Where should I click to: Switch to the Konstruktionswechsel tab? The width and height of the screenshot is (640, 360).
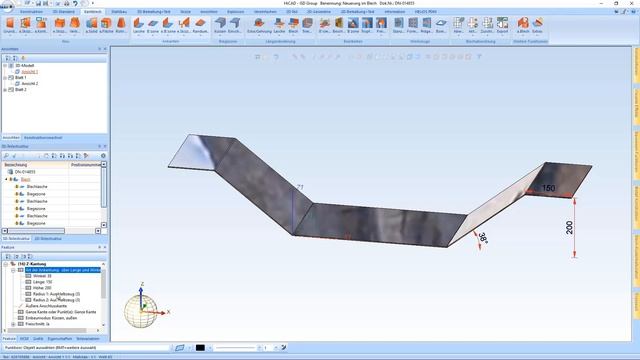(x=43, y=138)
